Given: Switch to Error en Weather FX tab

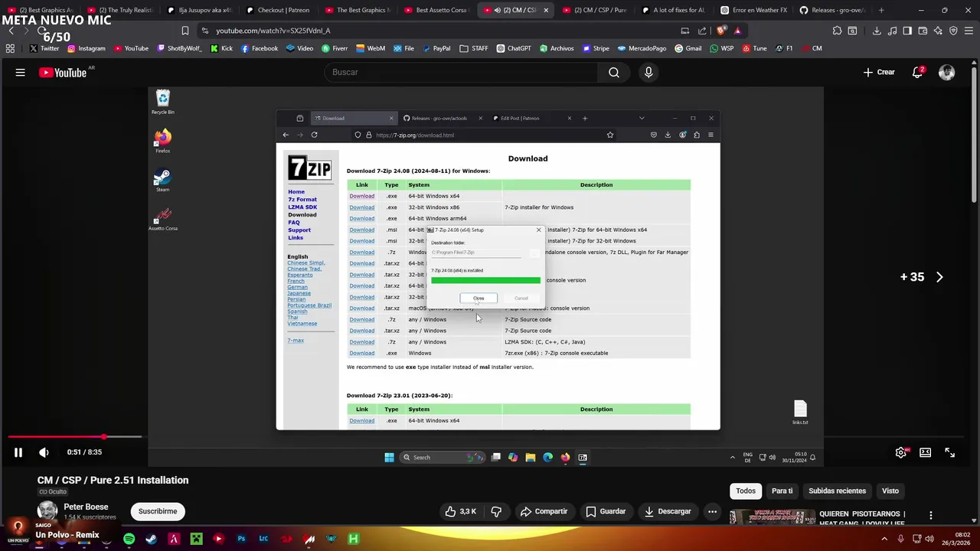Looking at the screenshot, I should [x=754, y=10].
